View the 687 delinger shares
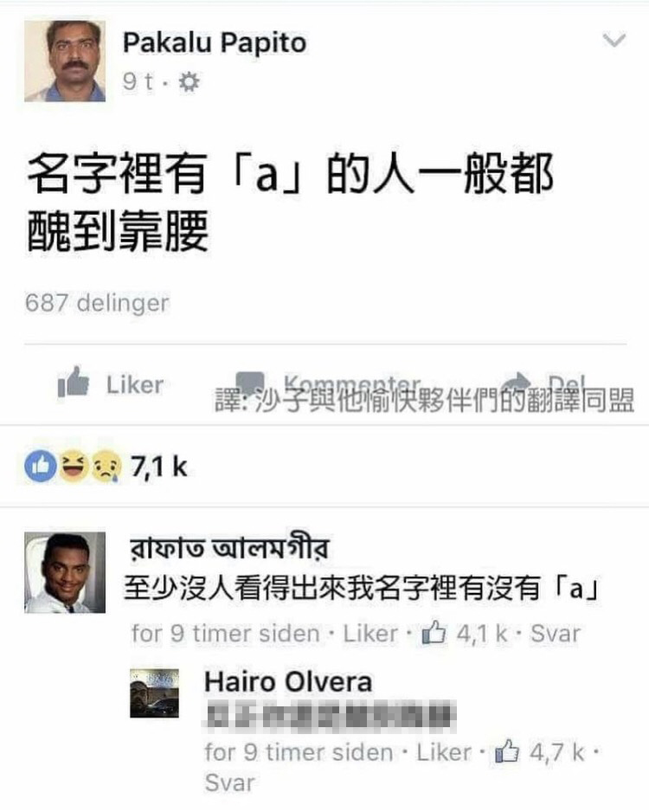The image size is (649, 812). coord(97,303)
